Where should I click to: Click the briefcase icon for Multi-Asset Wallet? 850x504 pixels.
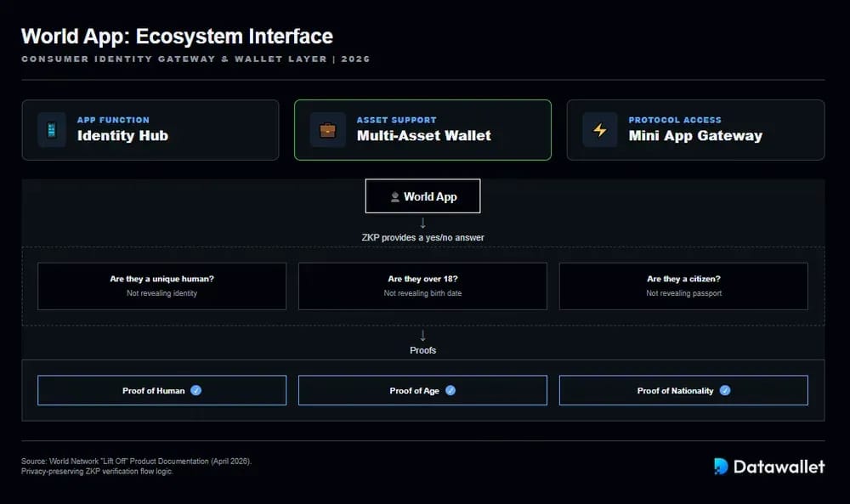(327, 130)
